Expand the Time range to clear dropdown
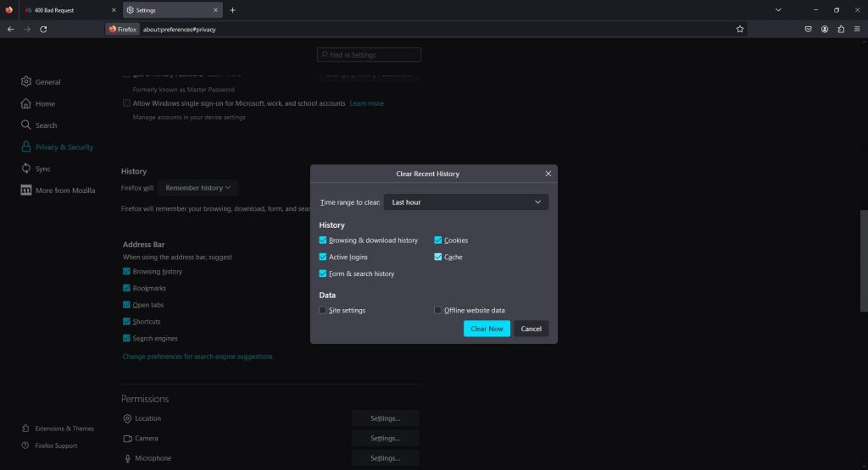 [465, 202]
